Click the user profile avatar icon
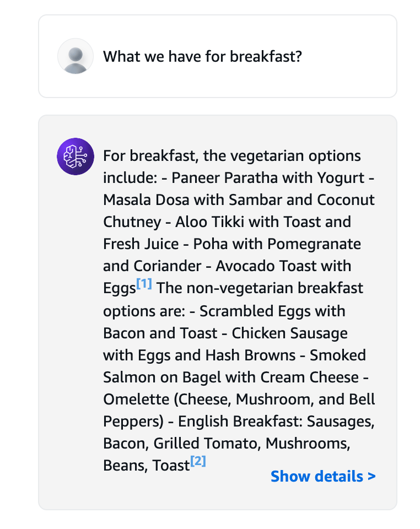This screenshot has width=420, height=529. tap(76, 56)
